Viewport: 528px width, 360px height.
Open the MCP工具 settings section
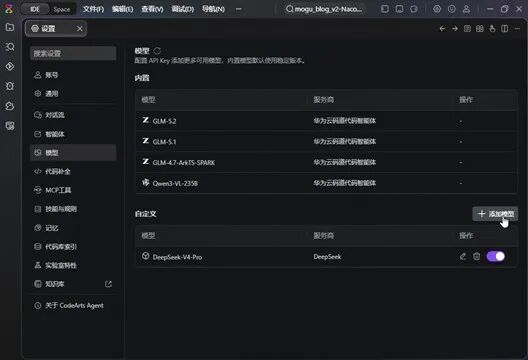tap(73, 190)
